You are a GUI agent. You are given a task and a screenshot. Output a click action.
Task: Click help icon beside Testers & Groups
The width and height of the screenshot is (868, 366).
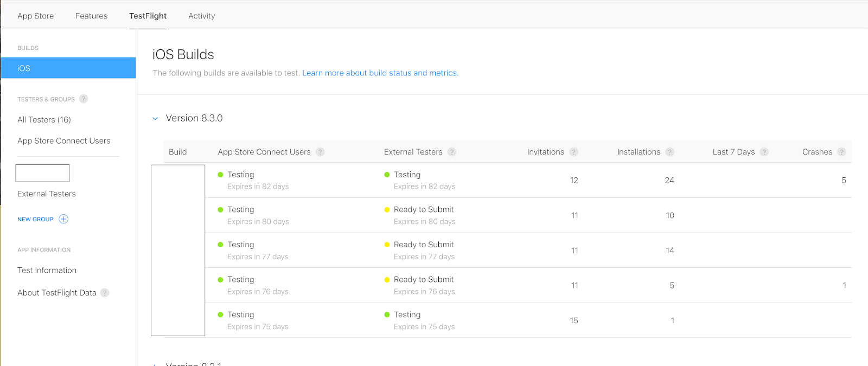(84, 99)
